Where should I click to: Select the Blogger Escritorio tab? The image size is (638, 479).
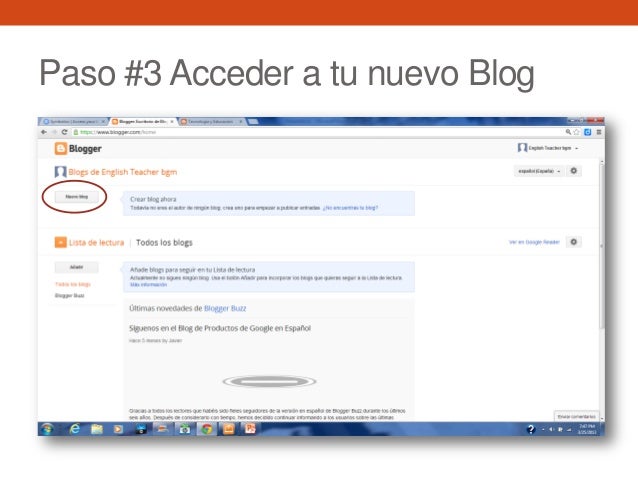[x=142, y=122]
